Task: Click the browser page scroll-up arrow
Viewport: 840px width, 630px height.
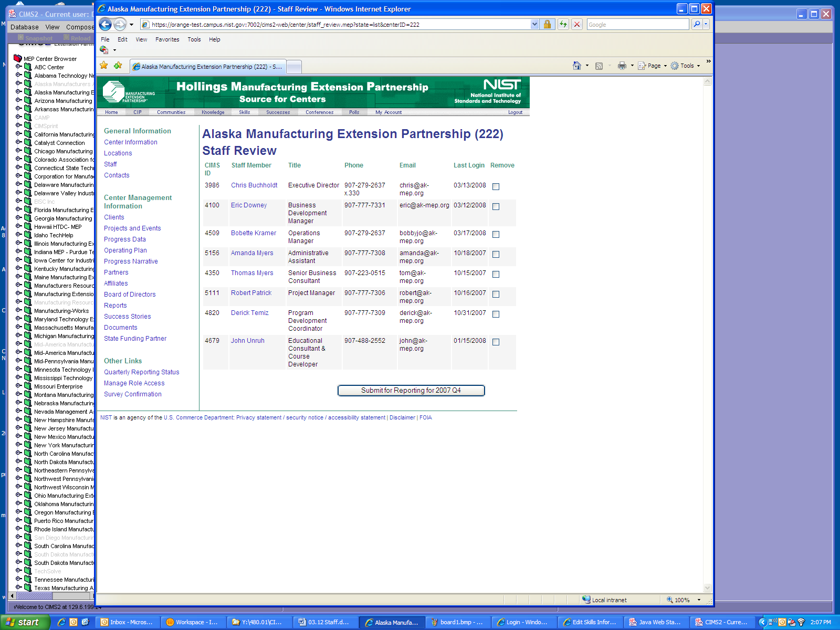Action: pyautogui.click(x=707, y=81)
